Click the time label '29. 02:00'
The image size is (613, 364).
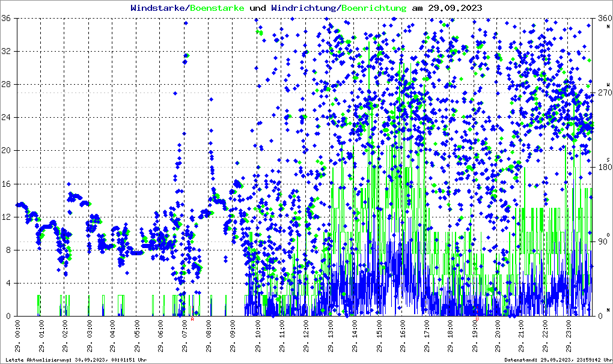[66, 336]
